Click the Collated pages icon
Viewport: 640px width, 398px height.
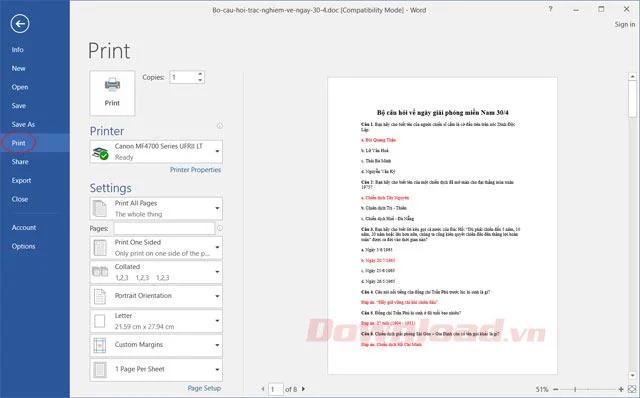(x=100, y=271)
